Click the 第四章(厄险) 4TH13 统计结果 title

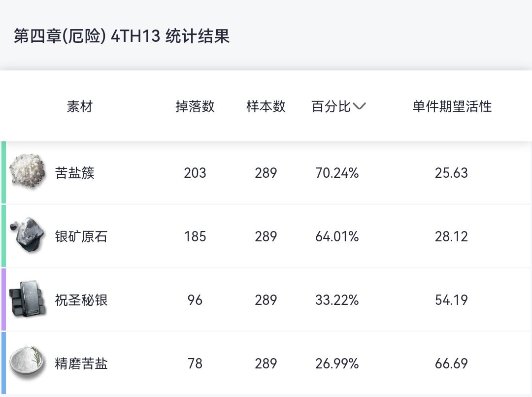coord(122,36)
